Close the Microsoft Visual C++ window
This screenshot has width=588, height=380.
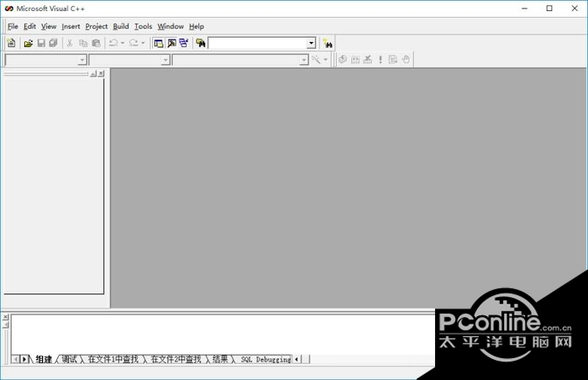[x=575, y=8]
